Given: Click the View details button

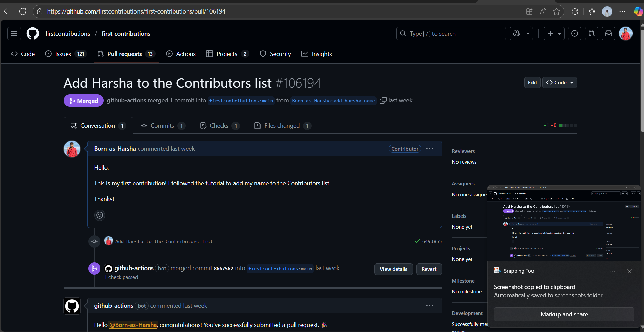Looking at the screenshot, I should click(393, 269).
